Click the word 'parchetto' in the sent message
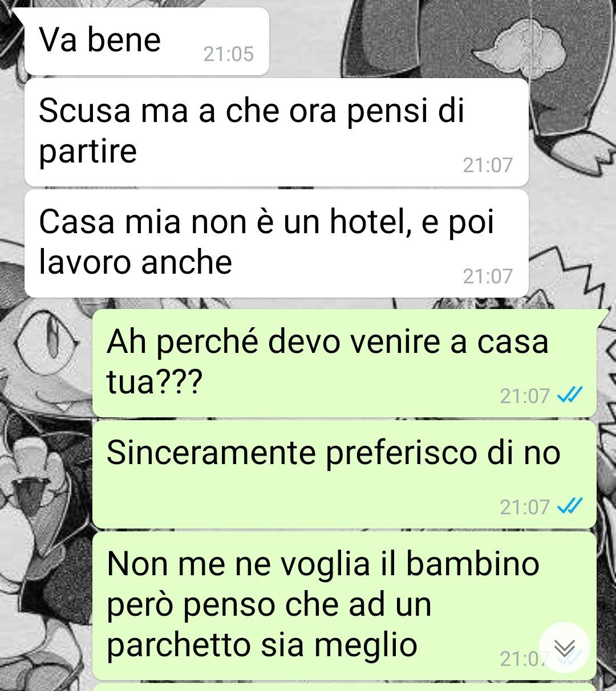 [179, 646]
